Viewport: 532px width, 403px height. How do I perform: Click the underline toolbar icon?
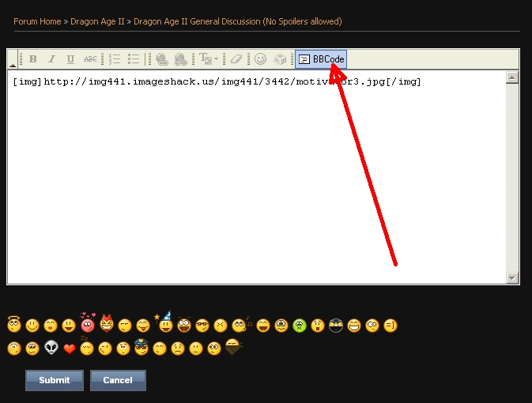70,59
